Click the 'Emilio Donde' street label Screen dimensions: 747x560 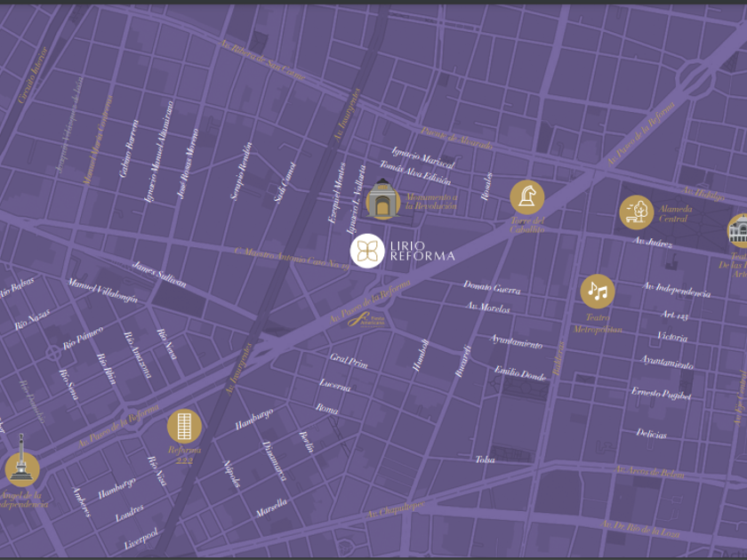click(519, 373)
